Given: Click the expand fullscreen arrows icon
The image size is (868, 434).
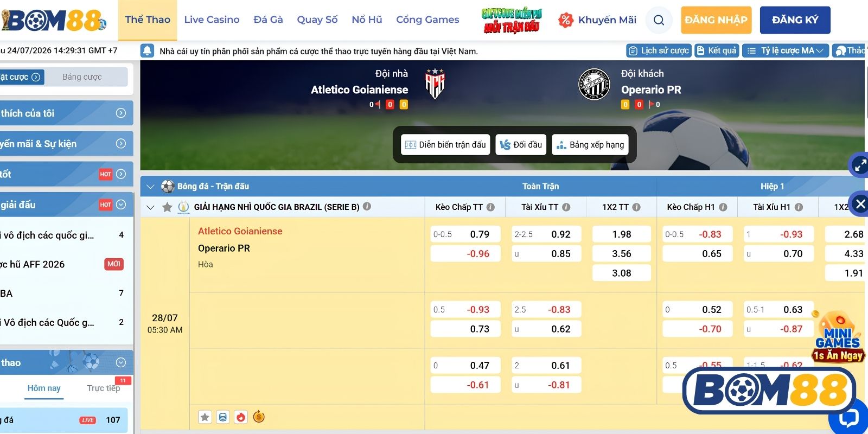Looking at the screenshot, I should point(860,165).
